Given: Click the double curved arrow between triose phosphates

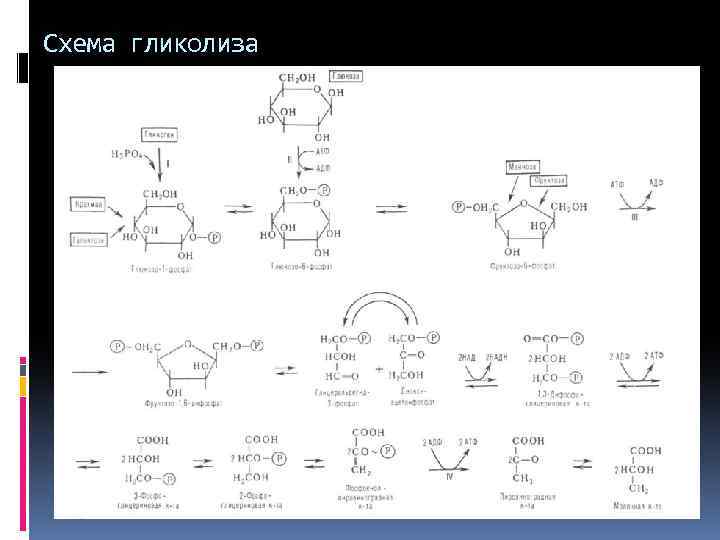Looking at the screenshot, I should coord(380,309).
